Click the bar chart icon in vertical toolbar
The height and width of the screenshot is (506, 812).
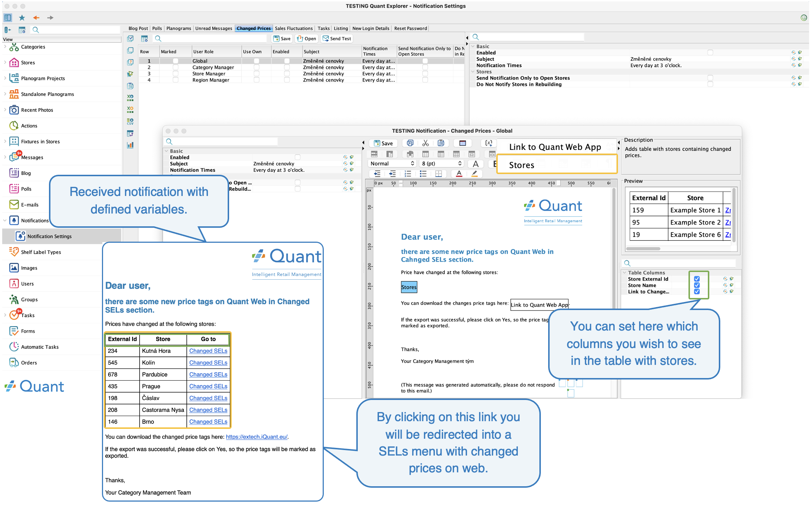(x=130, y=145)
